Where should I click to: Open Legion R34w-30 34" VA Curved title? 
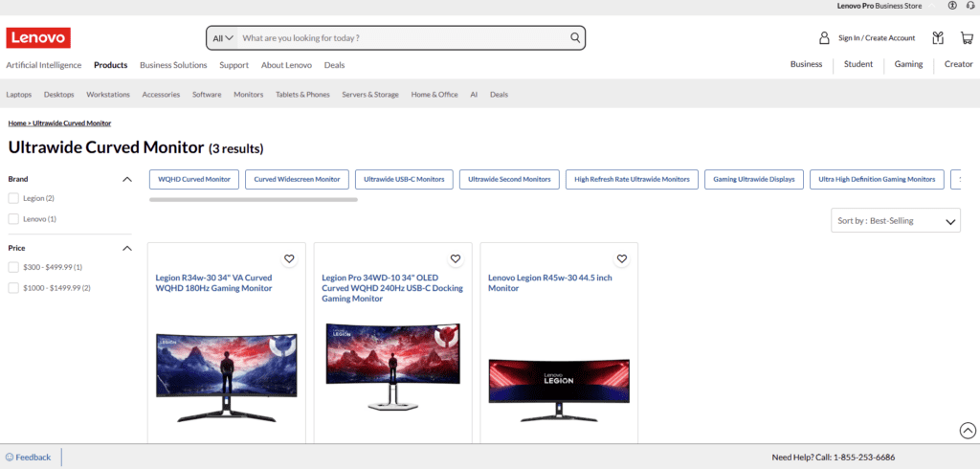214,282
